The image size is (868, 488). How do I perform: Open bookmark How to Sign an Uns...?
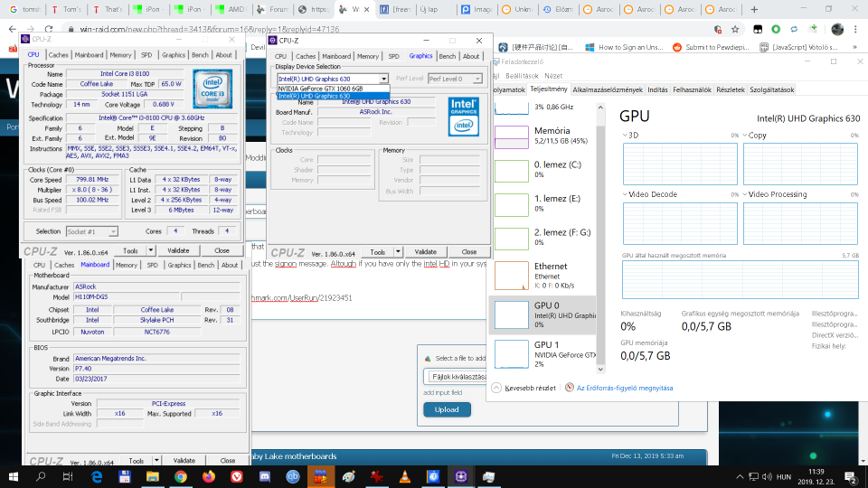(x=624, y=48)
